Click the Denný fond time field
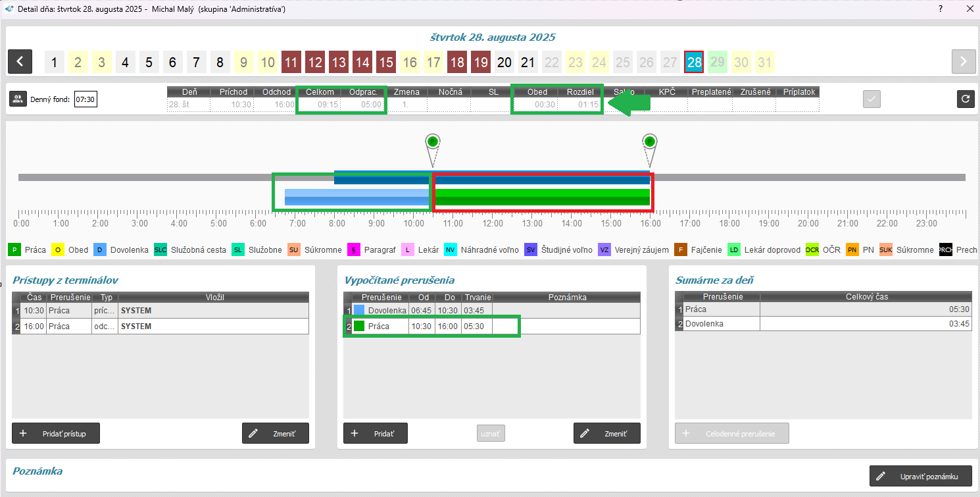Image resolution: width=980 pixels, height=497 pixels. [x=86, y=100]
